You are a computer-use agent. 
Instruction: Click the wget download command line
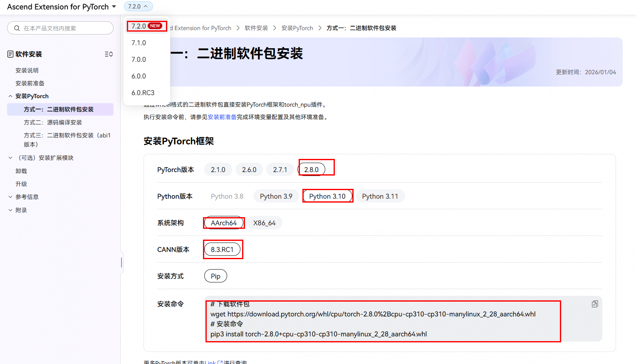tap(373, 314)
